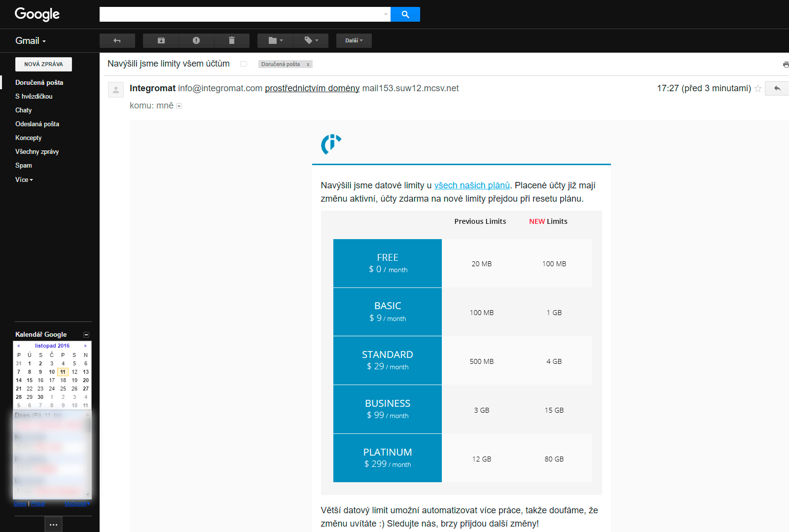Open Odeslaná pošta folder
The height and width of the screenshot is (532, 789).
pos(37,124)
